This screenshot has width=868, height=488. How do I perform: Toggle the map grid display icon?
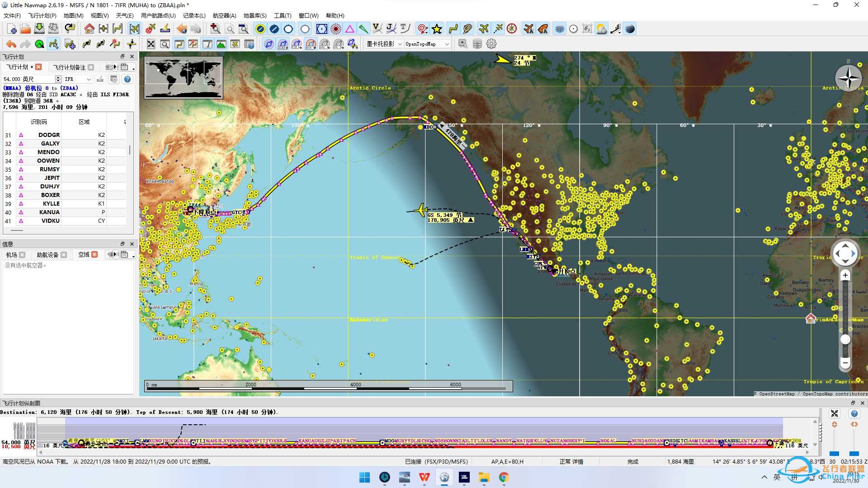(x=560, y=29)
